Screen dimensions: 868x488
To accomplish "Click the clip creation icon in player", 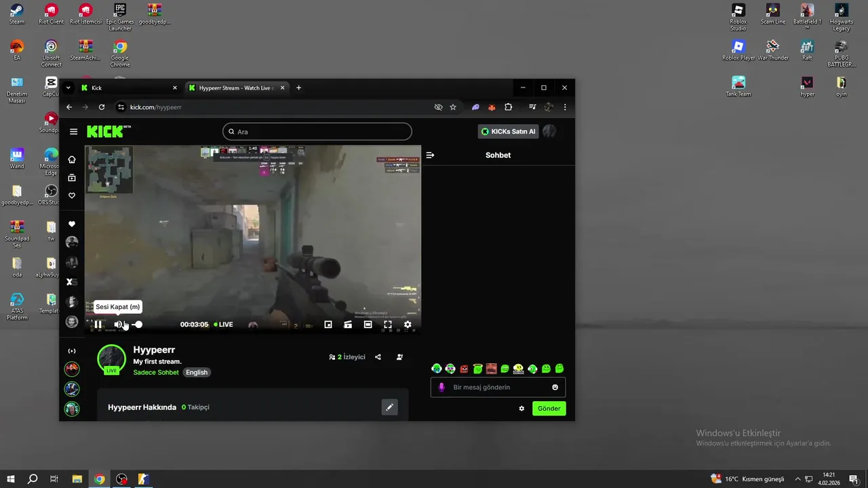I will (x=348, y=325).
